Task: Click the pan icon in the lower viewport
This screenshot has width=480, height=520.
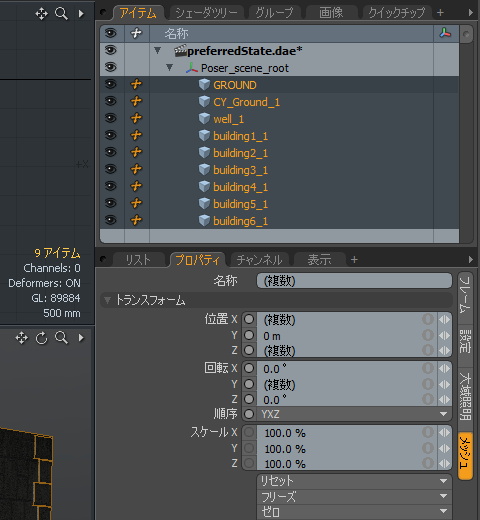Action: click(22, 338)
